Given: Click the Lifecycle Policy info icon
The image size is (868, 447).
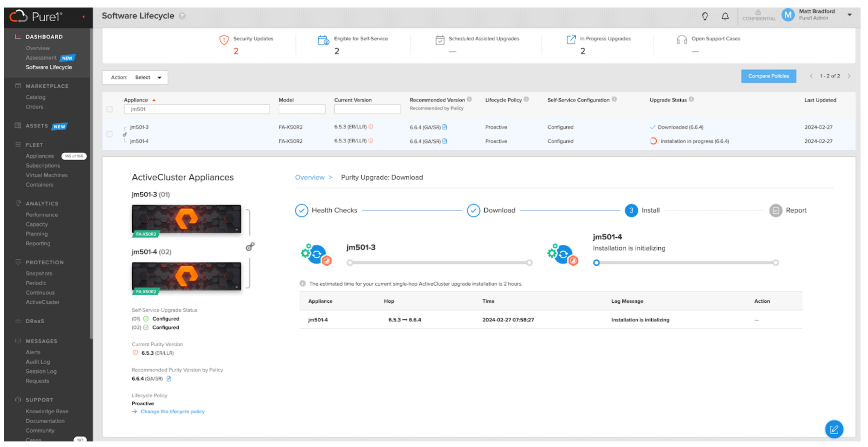Looking at the screenshot, I should pos(526,99).
